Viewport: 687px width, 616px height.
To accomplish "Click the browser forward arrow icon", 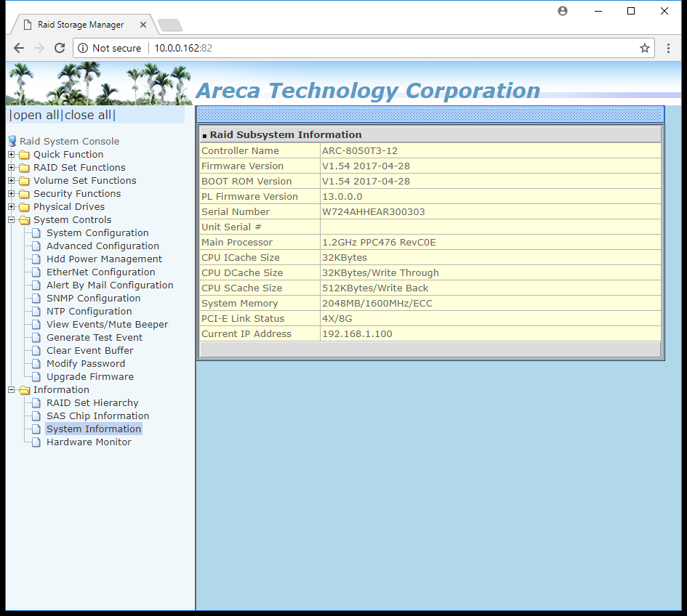I will (39, 48).
